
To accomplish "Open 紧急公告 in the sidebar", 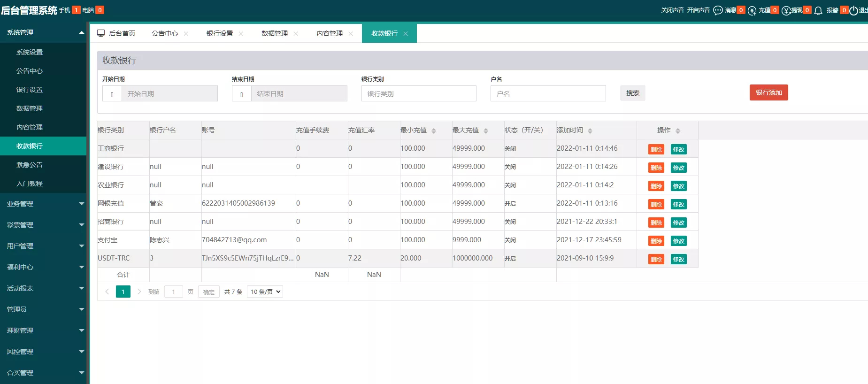I will [30, 165].
